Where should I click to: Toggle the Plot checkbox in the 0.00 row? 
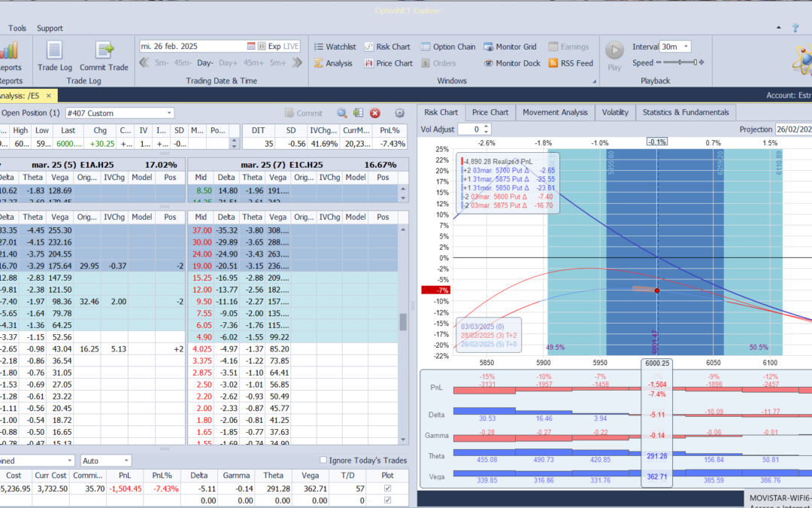click(387, 500)
